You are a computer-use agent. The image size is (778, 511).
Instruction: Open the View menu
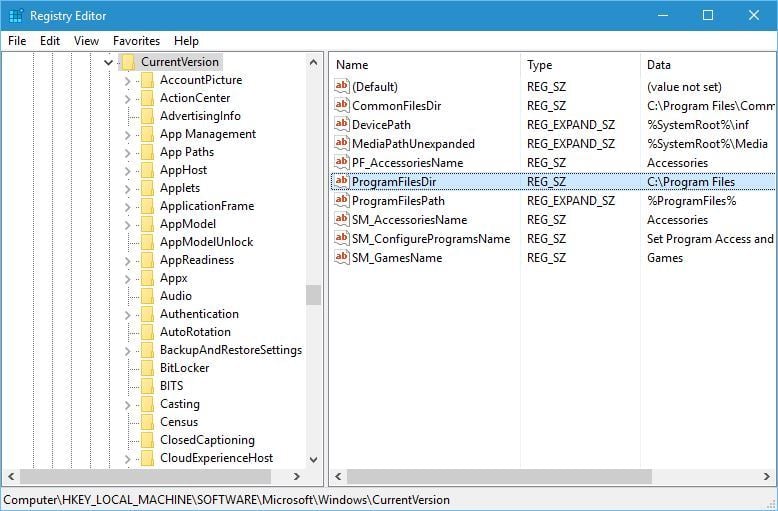coord(86,41)
